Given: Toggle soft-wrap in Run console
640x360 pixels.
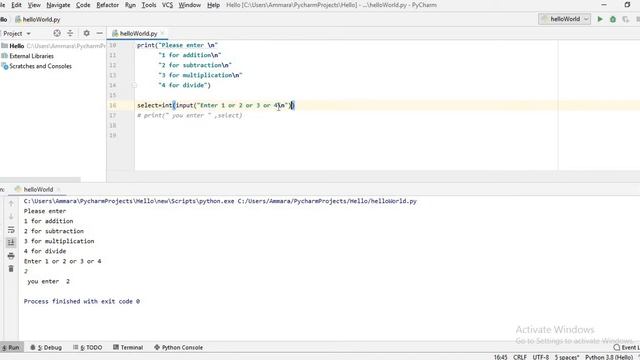Looking at the screenshot, I should point(11,230).
